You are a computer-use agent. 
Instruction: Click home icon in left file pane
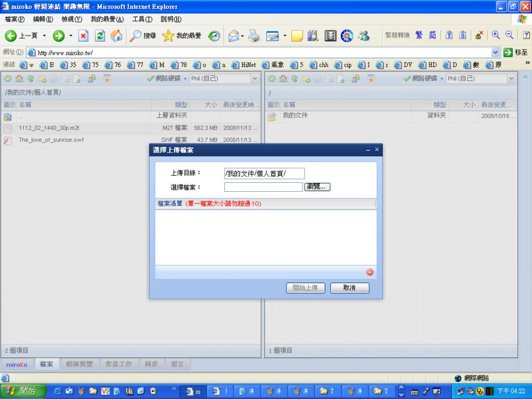click(19, 79)
